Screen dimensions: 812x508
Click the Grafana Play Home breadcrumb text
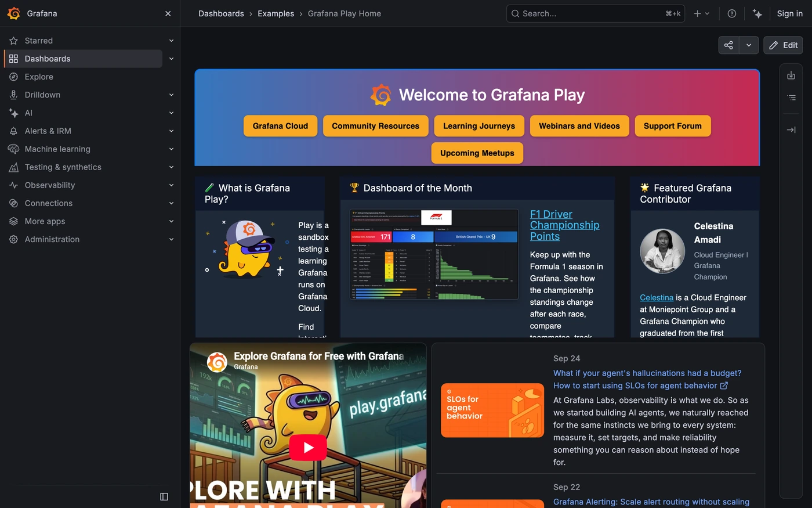[345, 13]
